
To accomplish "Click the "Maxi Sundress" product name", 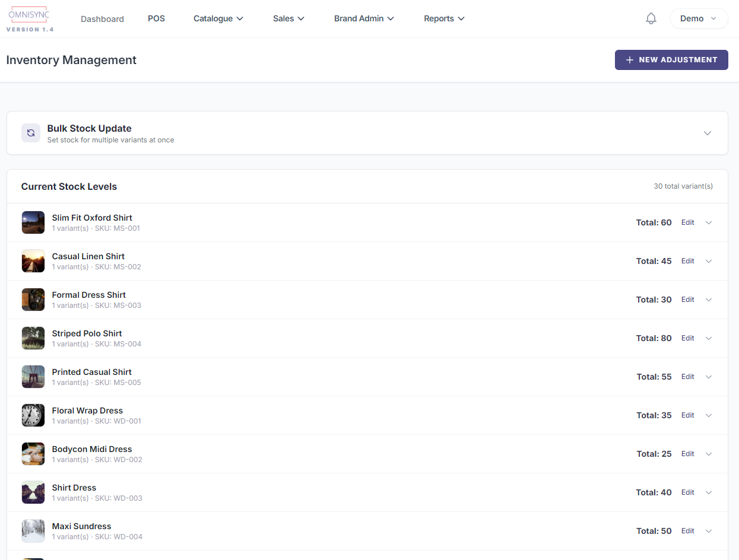I will coord(81,526).
